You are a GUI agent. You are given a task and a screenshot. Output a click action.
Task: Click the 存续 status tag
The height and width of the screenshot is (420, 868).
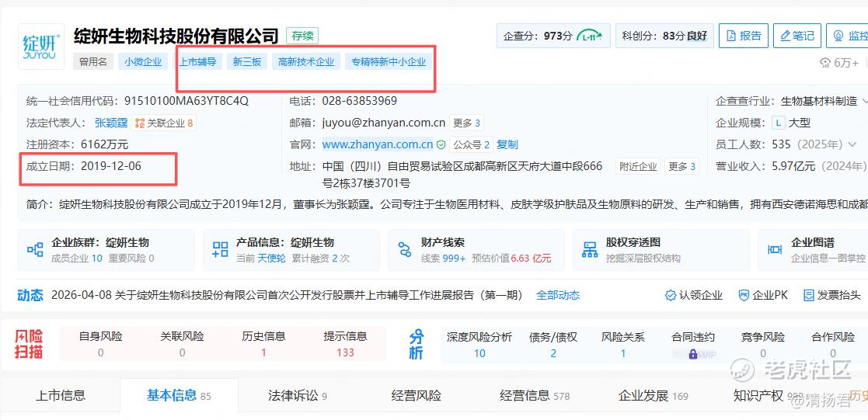point(302,36)
